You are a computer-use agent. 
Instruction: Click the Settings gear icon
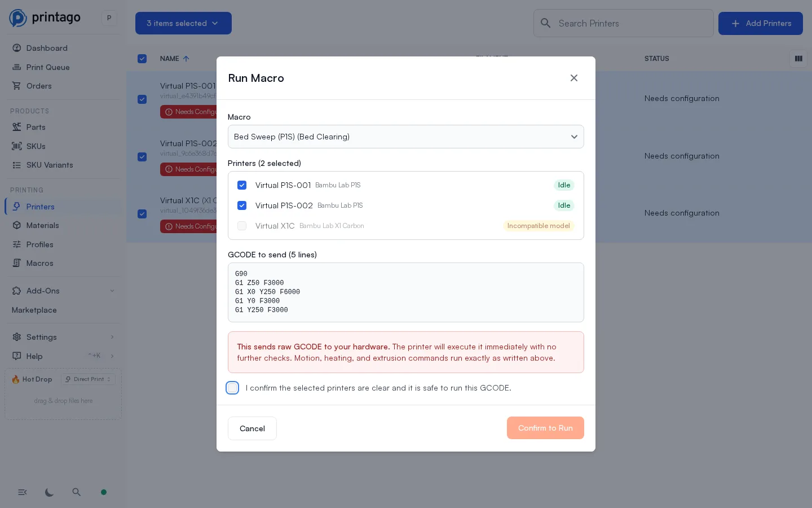tap(17, 337)
